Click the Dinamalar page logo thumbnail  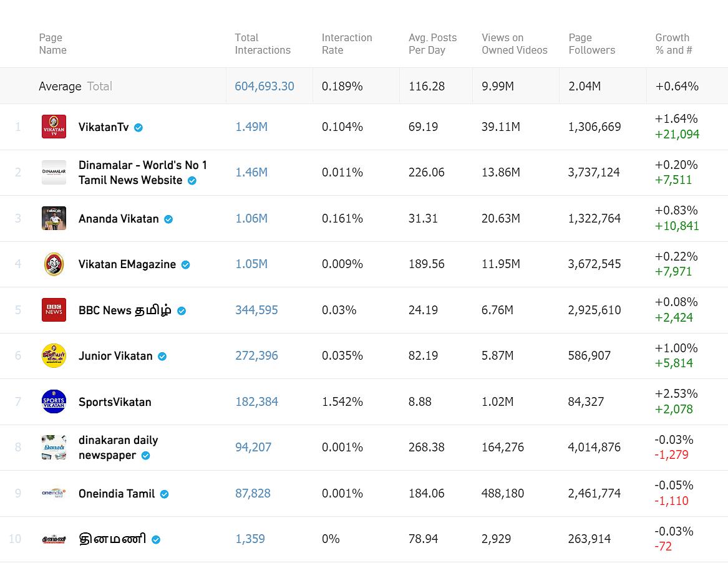[x=54, y=173]
